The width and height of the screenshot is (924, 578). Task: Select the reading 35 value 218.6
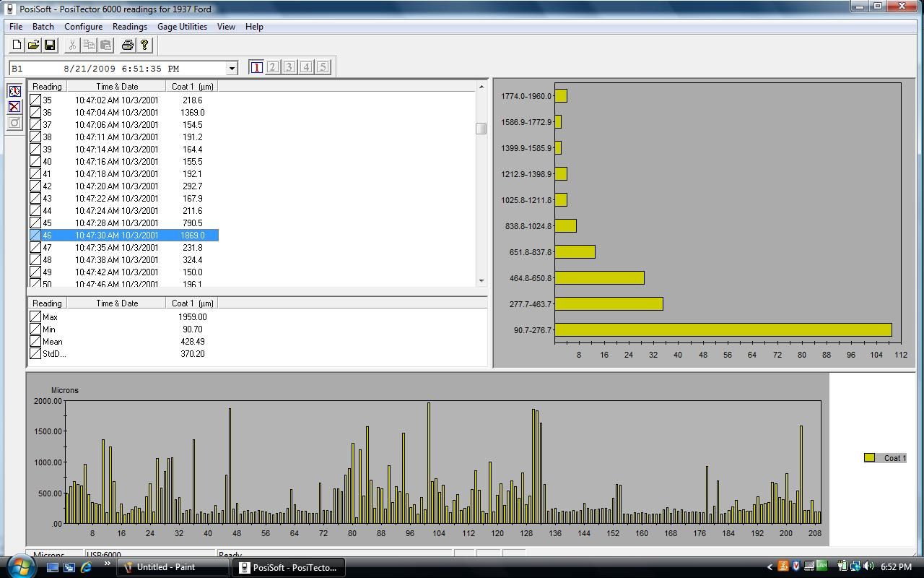pos(193,100)
